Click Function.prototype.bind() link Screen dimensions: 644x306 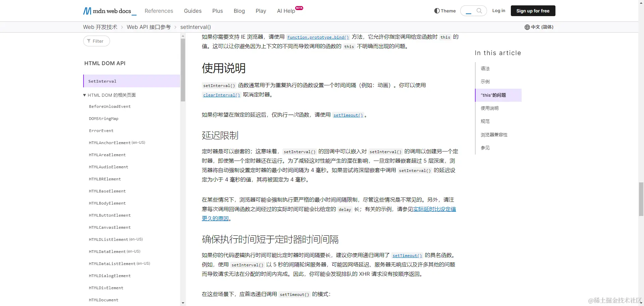point(318,37)
